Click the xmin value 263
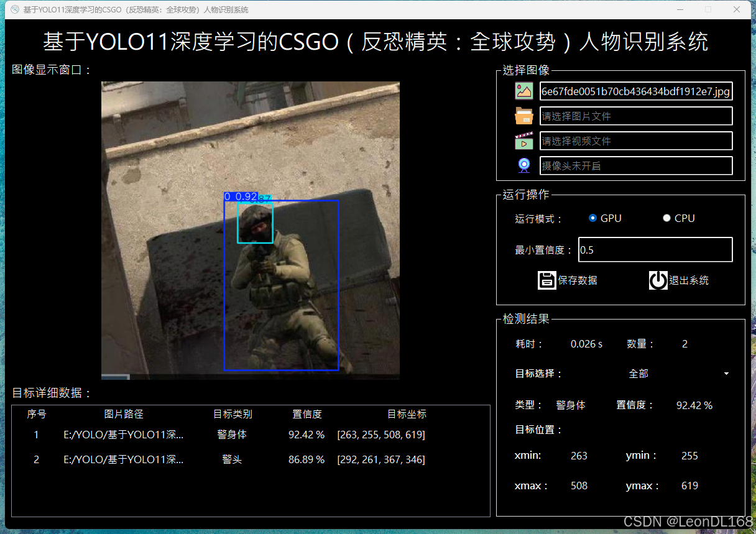Image resolution: width=756 pixels, height=534 pixels. [x=579, y=456]
